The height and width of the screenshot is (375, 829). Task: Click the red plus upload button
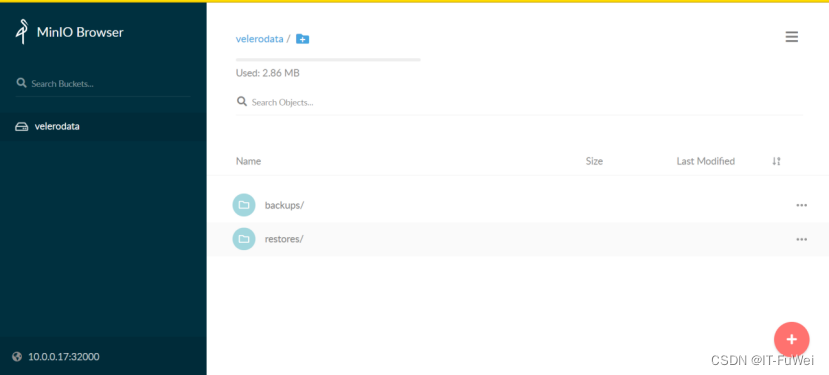[791, 340]
